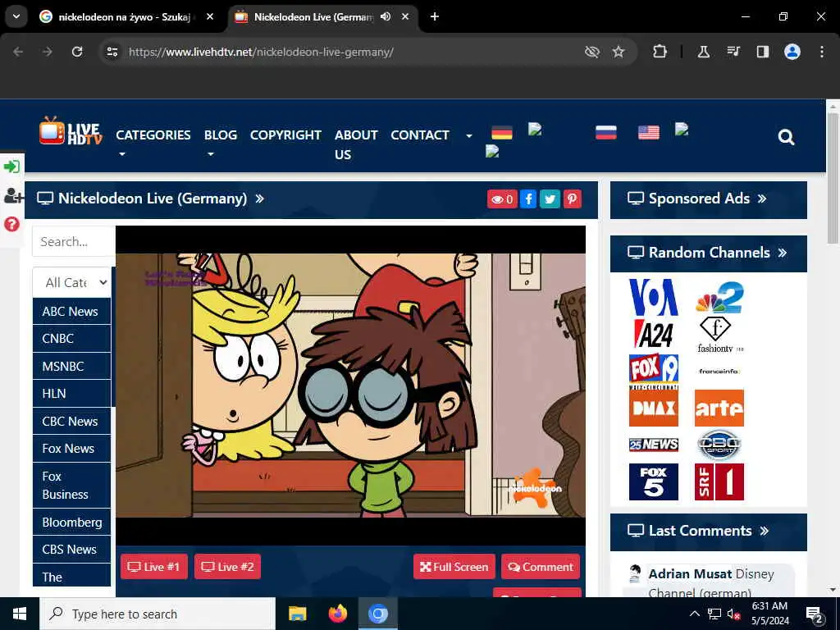This screenshot has width=840, height=630.
Task: Open the fashiontv channel logo
Action: [719, 335]
